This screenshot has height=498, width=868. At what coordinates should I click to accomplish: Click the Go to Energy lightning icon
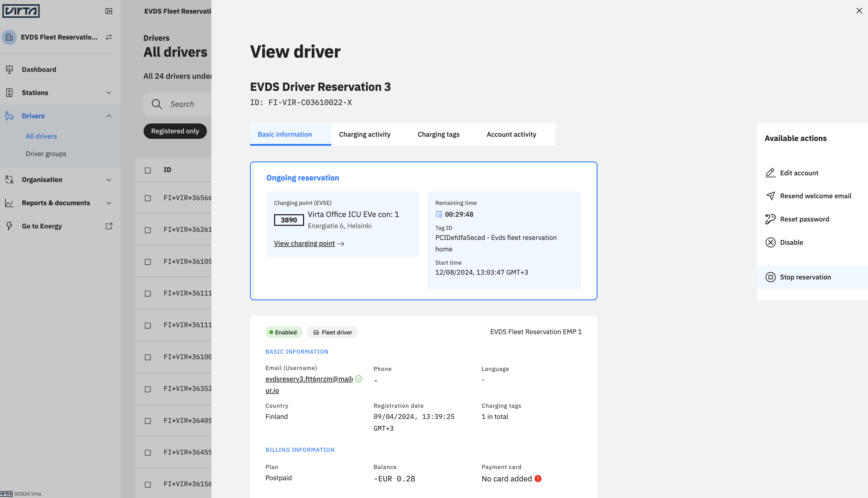coord(9,226)
